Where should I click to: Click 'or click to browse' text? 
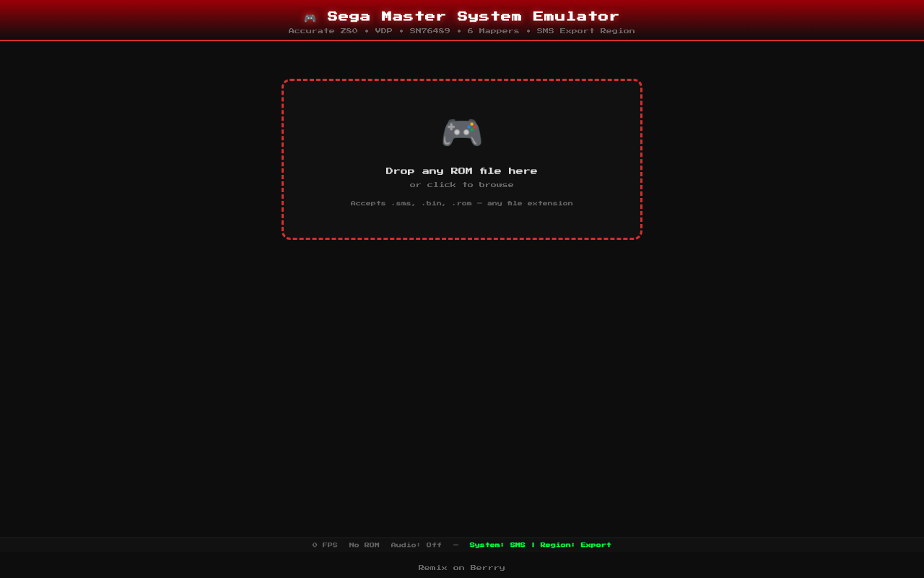click(462, 185)
